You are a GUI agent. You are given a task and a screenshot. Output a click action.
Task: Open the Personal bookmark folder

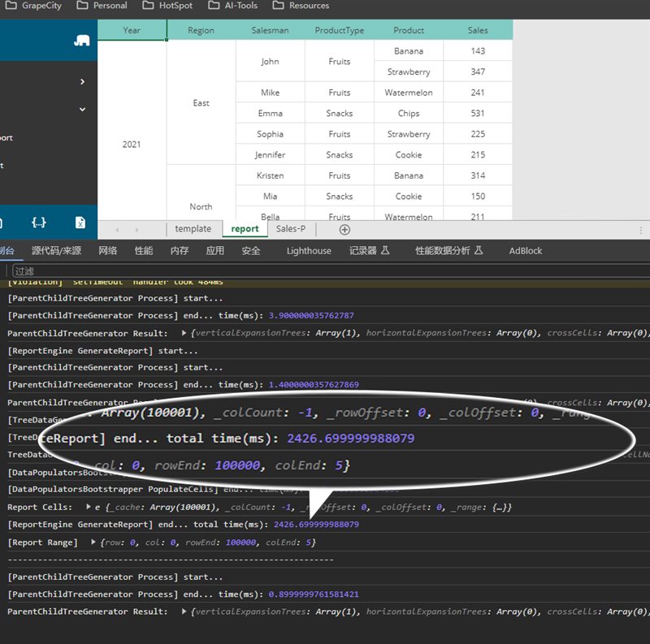pyautogui.click(x=102, y=6)
